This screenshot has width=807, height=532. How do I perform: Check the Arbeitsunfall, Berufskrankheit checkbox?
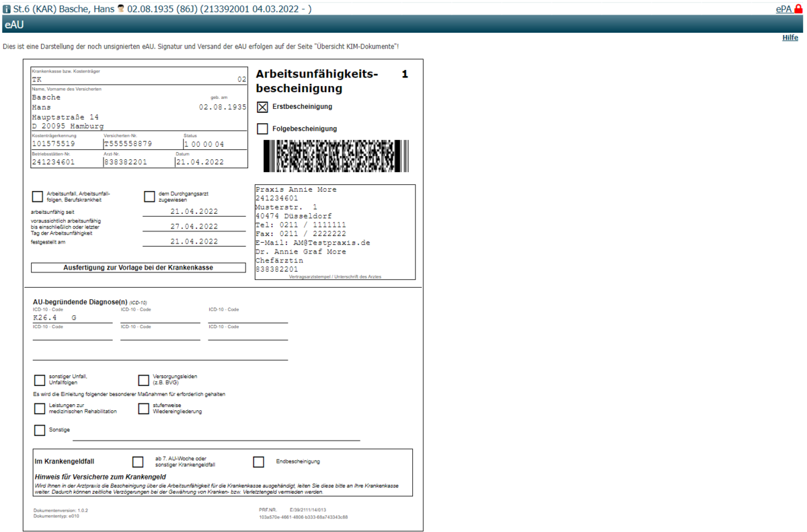pos(37,196)
